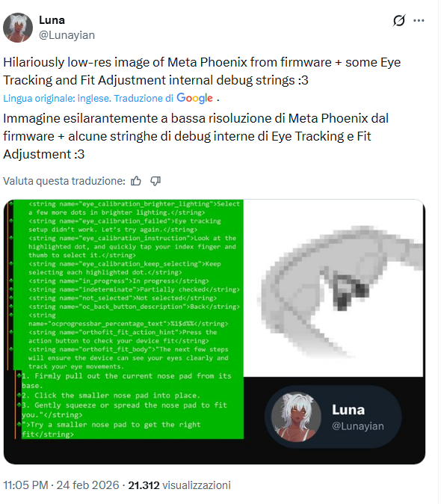This screenshot has width=441, height=504.
Task: Click the Luna avatar inside the image card
Action: tap(296, 417)
